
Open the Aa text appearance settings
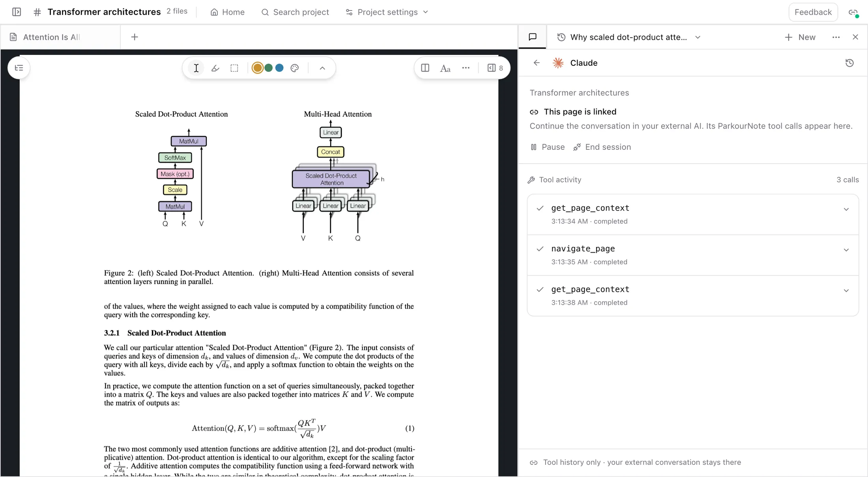(445, 68)
